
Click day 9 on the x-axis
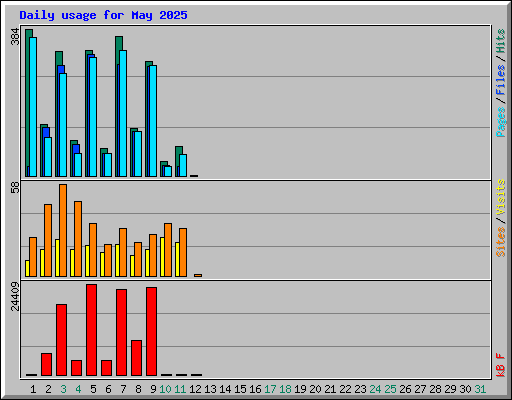(x=153, y=389)
